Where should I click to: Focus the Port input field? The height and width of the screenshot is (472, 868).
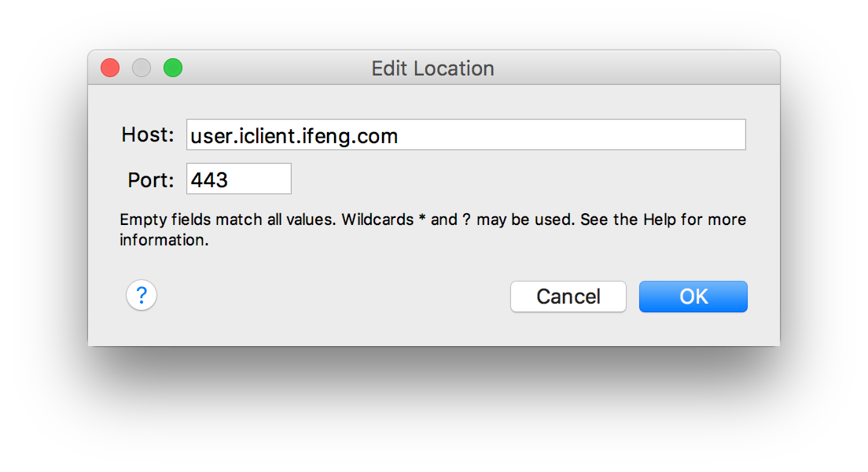click(x=238, y=179)
